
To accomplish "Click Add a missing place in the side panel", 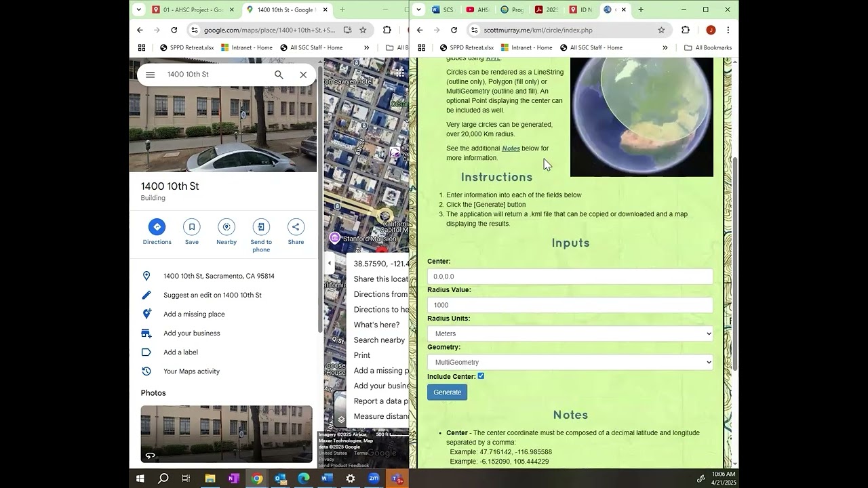I will [194, 314].
